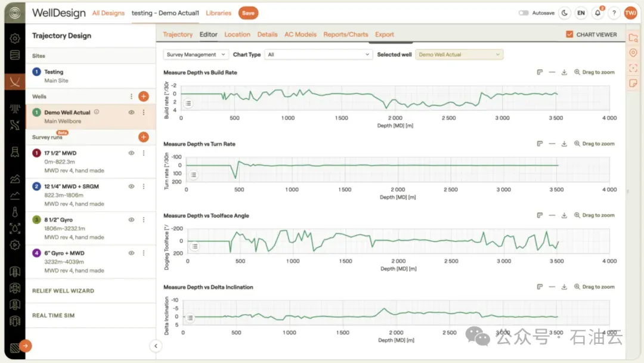Open the Chart Type dropdown
Image resolution: width=644 pixels, height=363 pixels.
click(318, 54)
